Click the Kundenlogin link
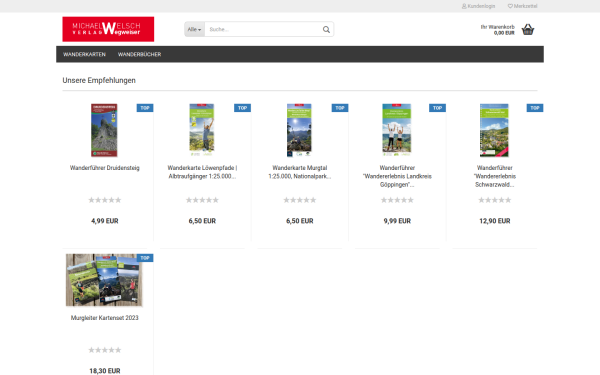600x375 pixels. (478, 6)
